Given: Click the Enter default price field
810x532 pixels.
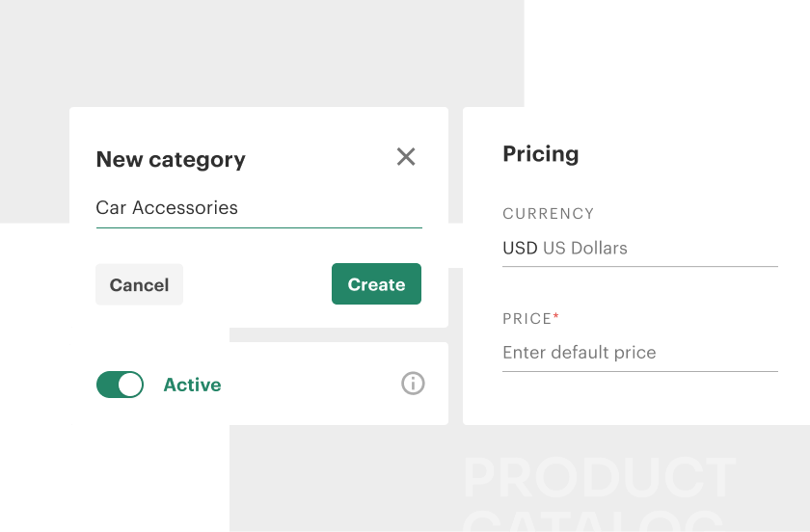Looking at the screenshot, I should [640, 353].
